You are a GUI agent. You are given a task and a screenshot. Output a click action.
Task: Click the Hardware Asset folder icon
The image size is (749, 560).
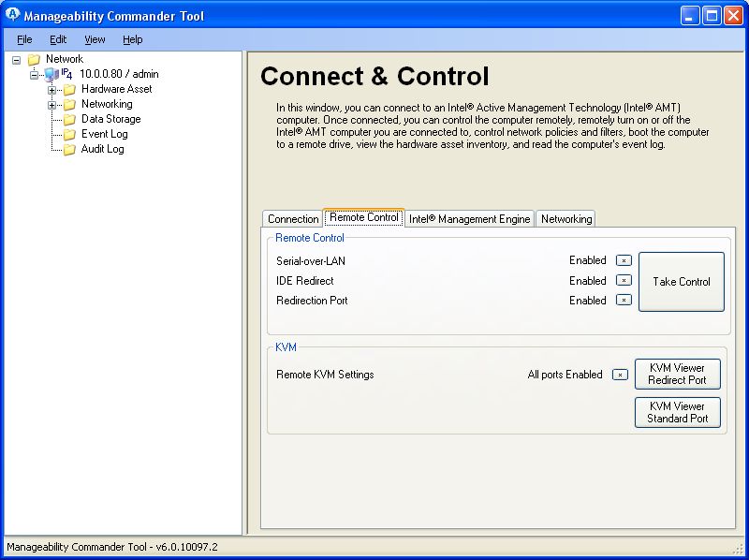(x=69, y=90)
